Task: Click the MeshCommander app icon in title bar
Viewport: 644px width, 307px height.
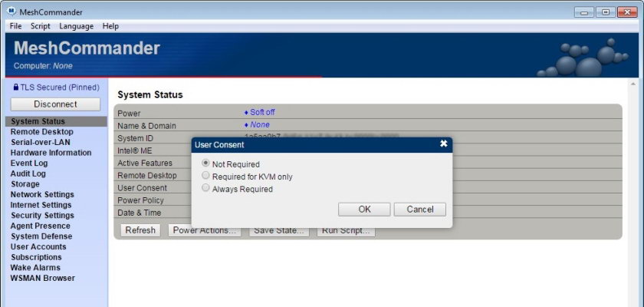Action: click(11, 12)
